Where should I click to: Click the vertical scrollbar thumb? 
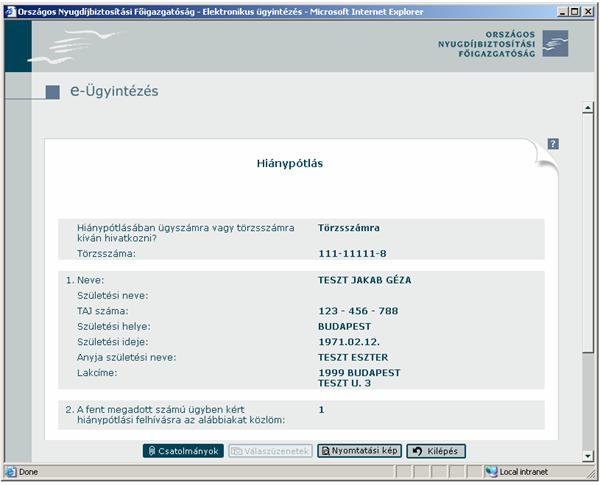coord(587,233)
